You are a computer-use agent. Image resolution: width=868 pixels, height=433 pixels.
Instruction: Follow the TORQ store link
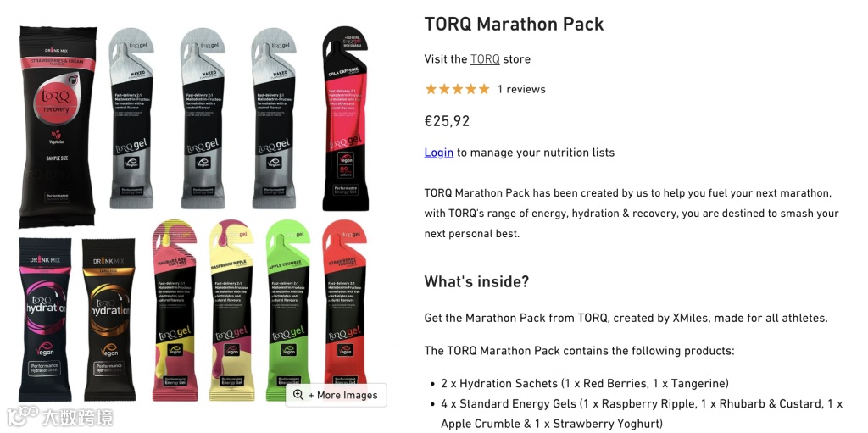[485, 59]
